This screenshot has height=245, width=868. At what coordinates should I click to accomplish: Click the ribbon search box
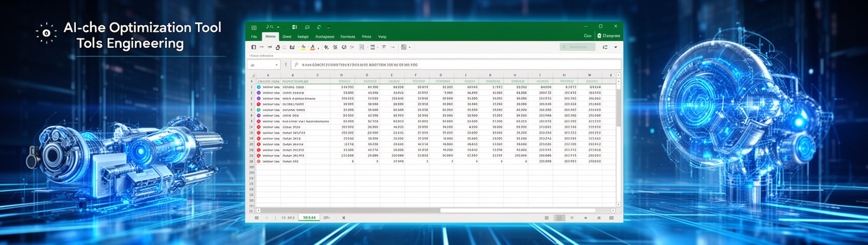577,47
